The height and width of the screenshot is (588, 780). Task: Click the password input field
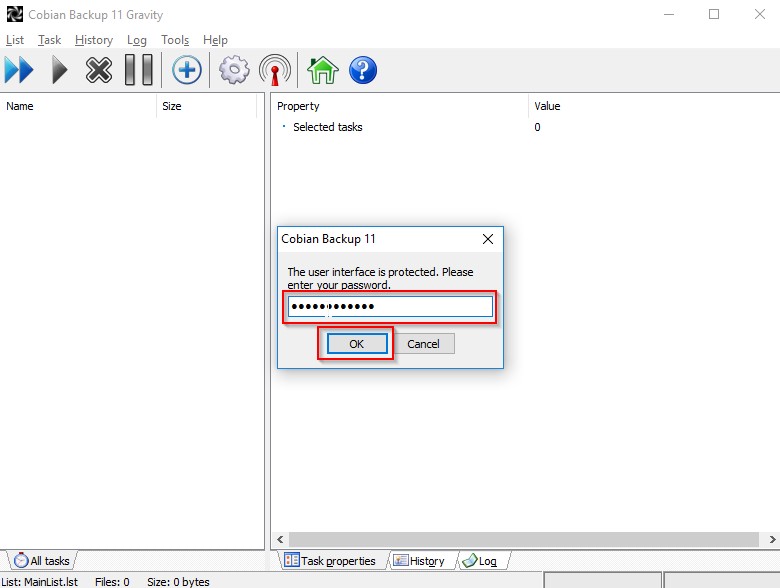[390, 306]
